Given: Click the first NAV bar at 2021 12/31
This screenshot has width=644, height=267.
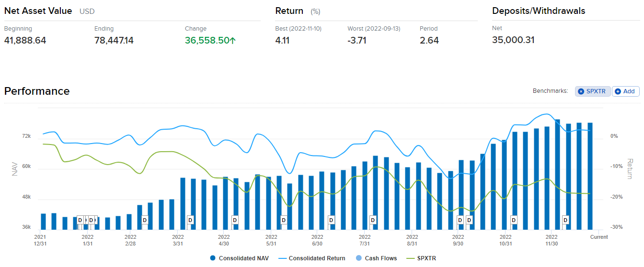Looking at the screenshot, I should (x=43, y=221).
